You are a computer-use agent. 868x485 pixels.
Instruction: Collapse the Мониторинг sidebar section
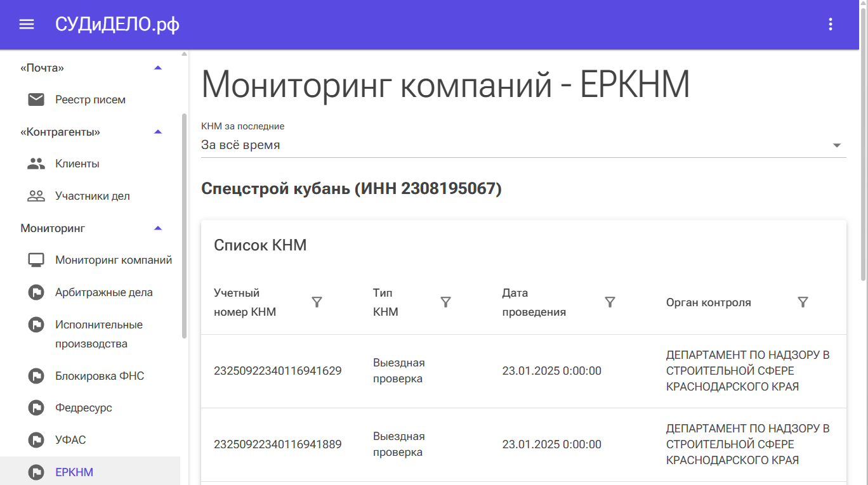coord(158,228)
